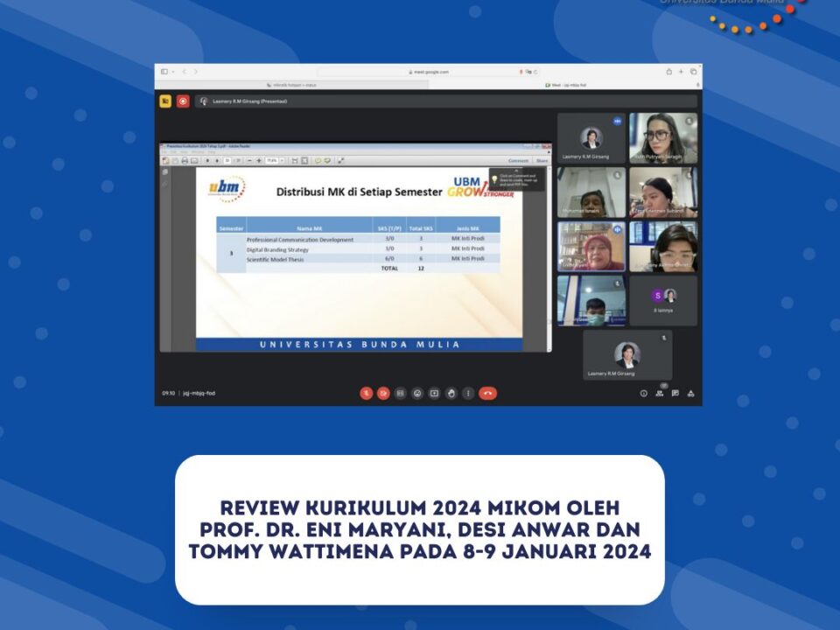Click the bottom Laemery R.M Girsang self-view tile
The height and width of the screenshot is (630, 840).
[x=627, y=354]
